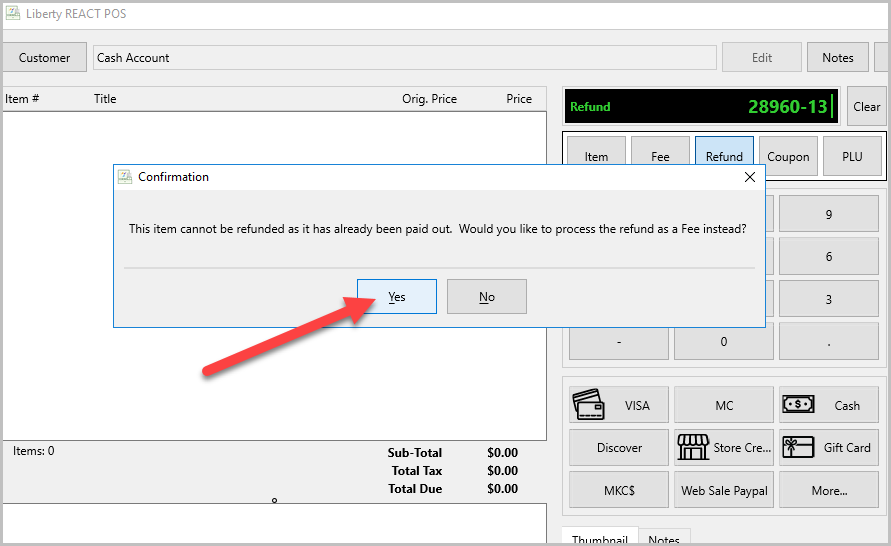891x546 pixels.
Task: Click the Items: 0 count label
Action: pyautogui.click(x=34, y=451)
